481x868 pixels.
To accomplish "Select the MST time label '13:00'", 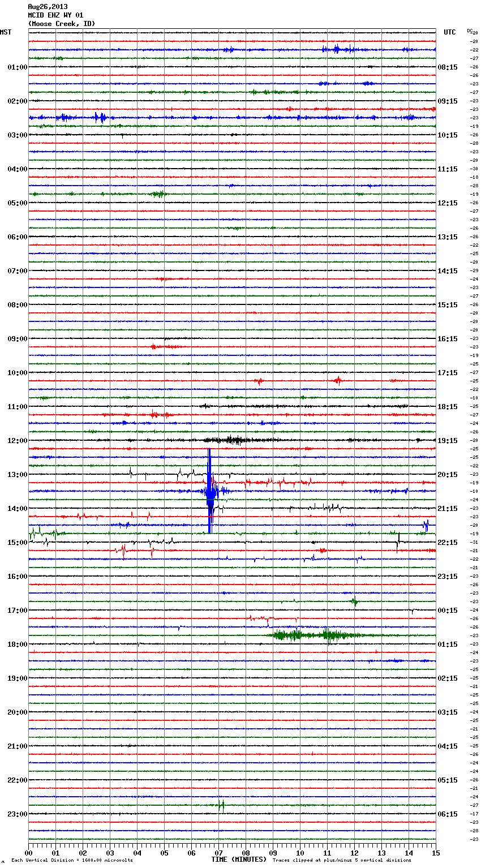I will [x=17, y=474].
